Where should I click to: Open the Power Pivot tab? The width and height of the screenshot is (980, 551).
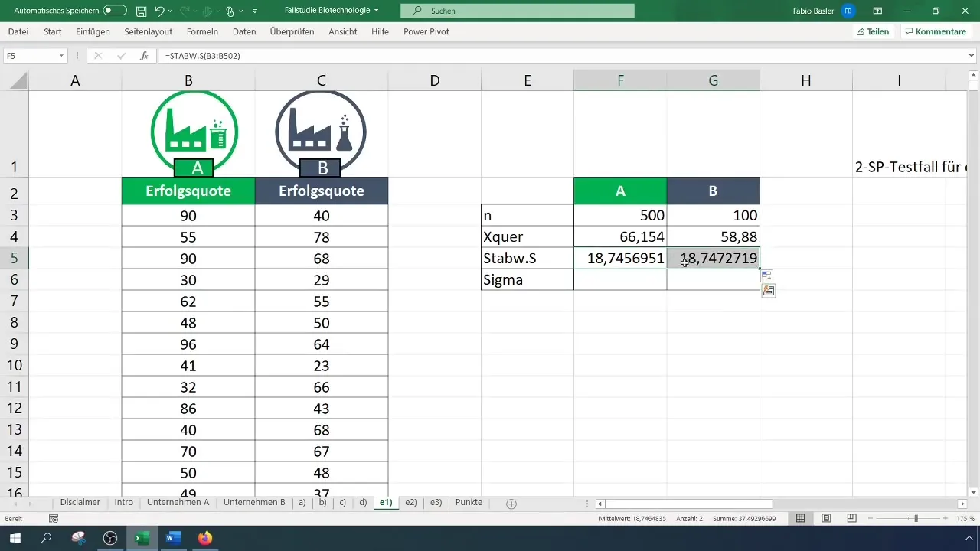click(x=426, y=31)
